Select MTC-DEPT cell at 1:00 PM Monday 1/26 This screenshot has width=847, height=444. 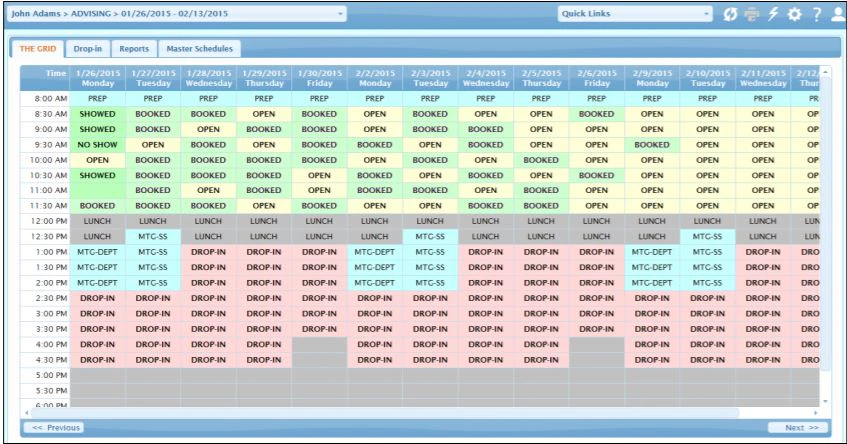(98, 252)
